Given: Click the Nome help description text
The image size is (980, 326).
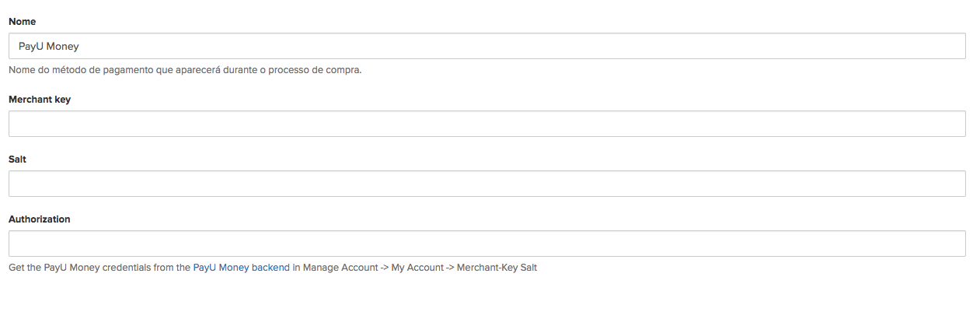Looking at the screenshot, I should coord(185,70).
